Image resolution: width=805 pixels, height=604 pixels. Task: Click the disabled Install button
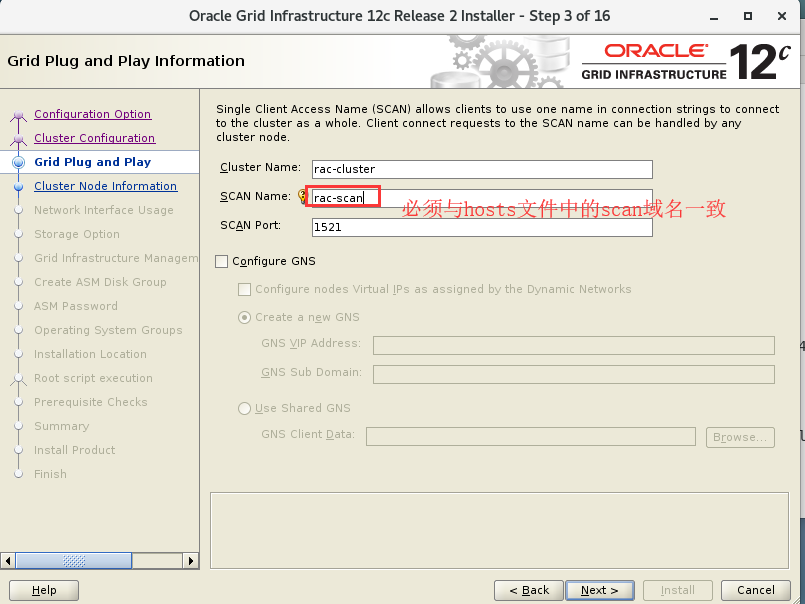(x=678, y=590)
